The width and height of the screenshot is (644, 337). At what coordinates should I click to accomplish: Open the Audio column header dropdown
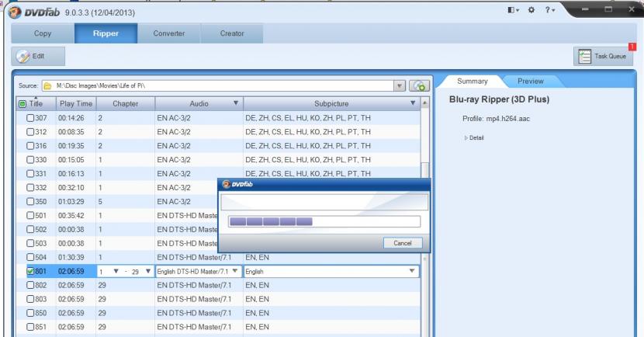pos(236,103)
